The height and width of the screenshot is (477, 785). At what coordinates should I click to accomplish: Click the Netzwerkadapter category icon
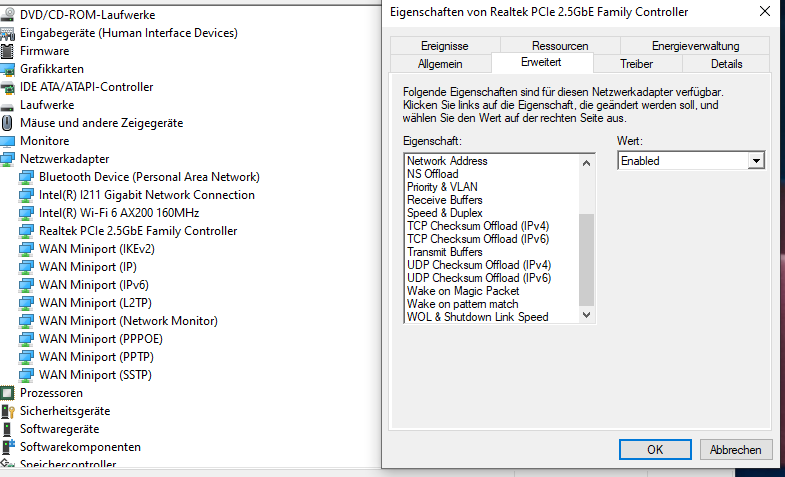tap(8, 159)
